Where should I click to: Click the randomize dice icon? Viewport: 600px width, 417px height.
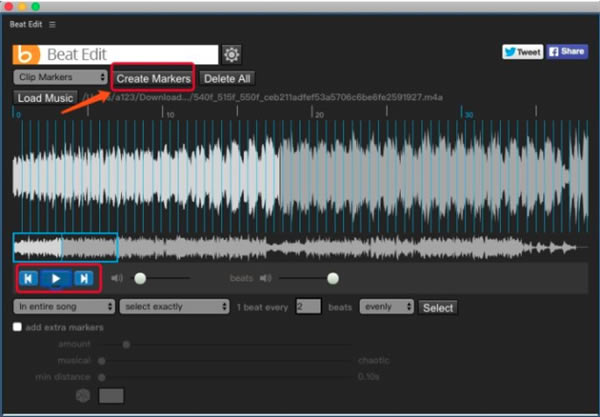83,395
